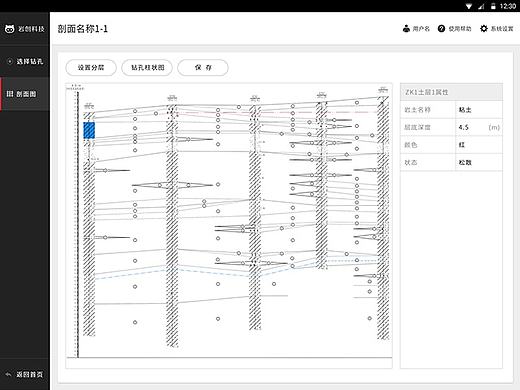The height and width of the screenshot is (390, 520).
Task: Click the (m) unit text
Action: (x=494, y=127)
